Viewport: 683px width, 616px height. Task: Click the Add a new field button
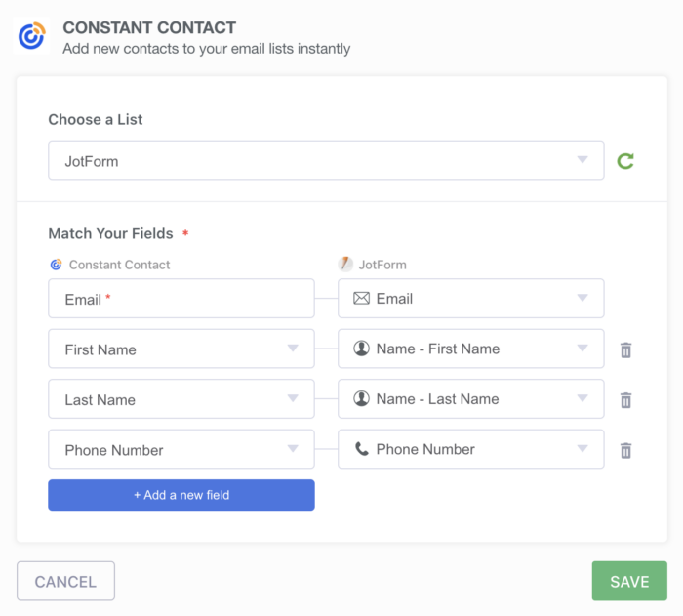click(181, 495)
